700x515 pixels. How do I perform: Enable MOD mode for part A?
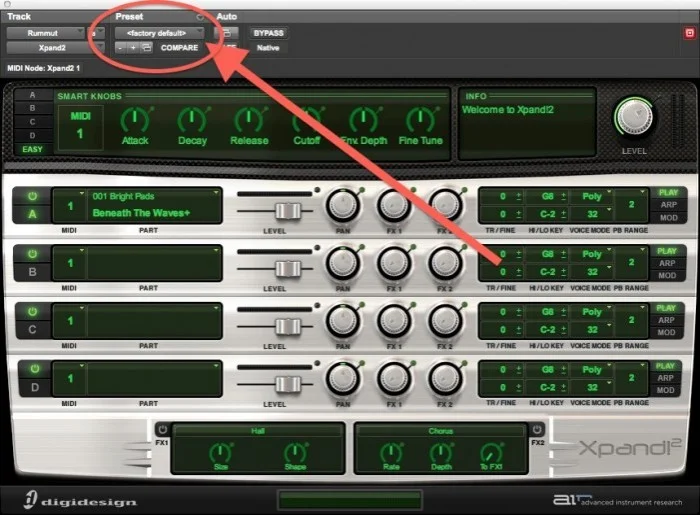668,218
